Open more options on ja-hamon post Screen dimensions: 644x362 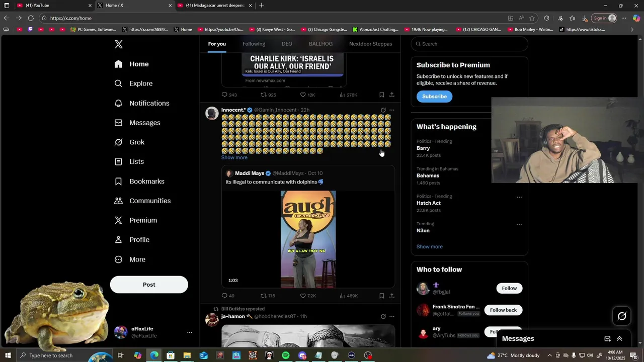[x=392, y=317]
